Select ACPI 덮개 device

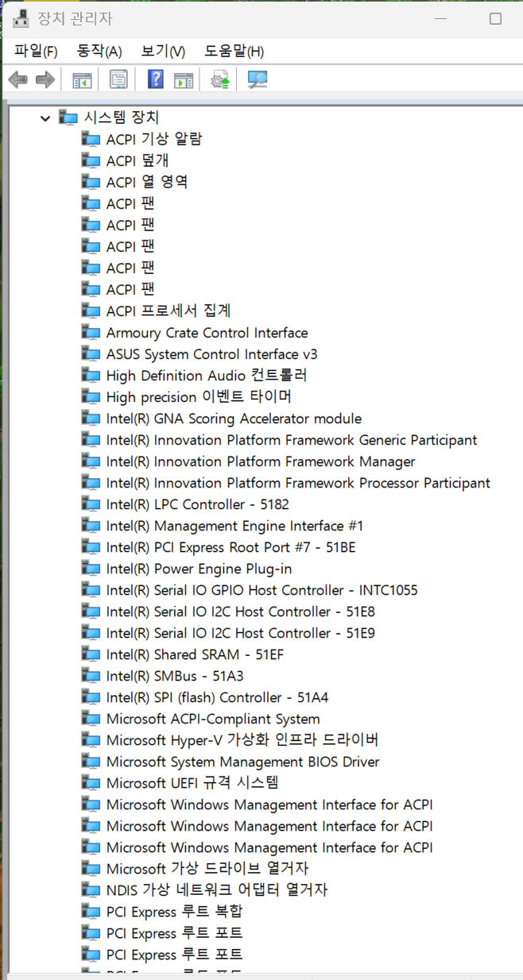pyautogui.click(x=138, y=160)
